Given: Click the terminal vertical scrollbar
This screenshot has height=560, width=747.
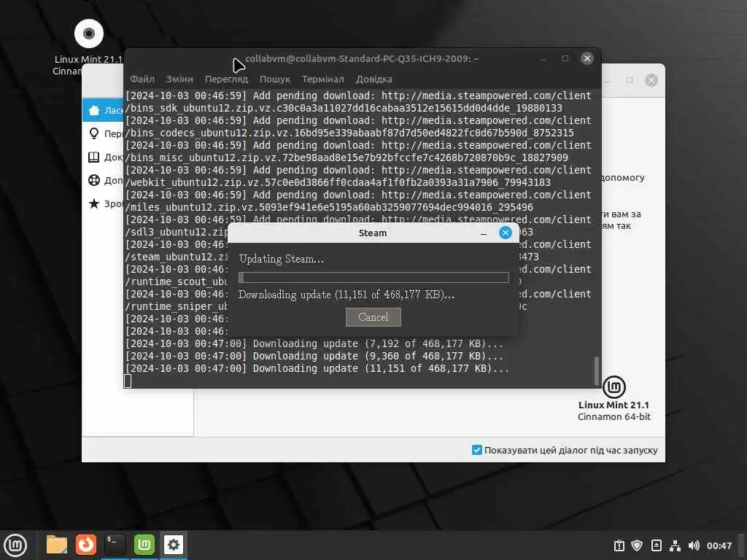Looking at the screenshot, I should click(x=596, y=370).
